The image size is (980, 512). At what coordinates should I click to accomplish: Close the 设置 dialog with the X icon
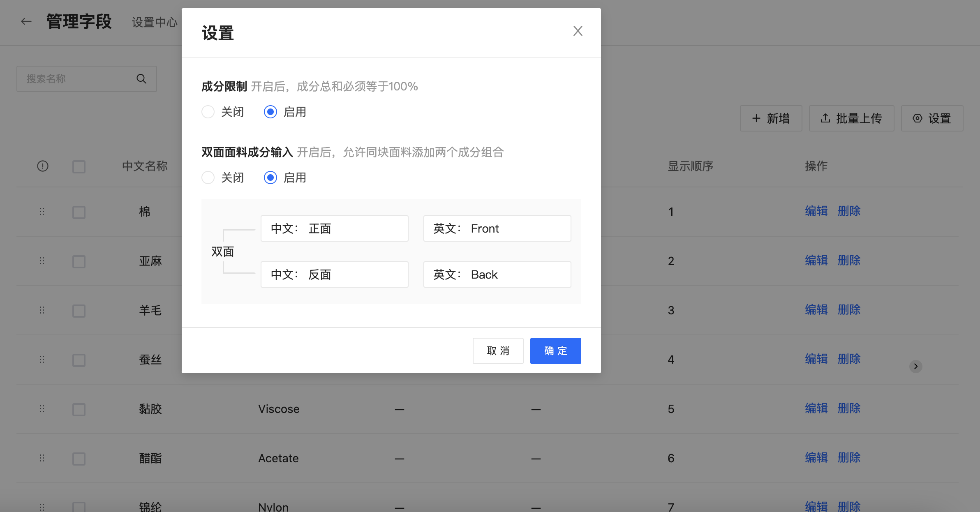[578, 31]
